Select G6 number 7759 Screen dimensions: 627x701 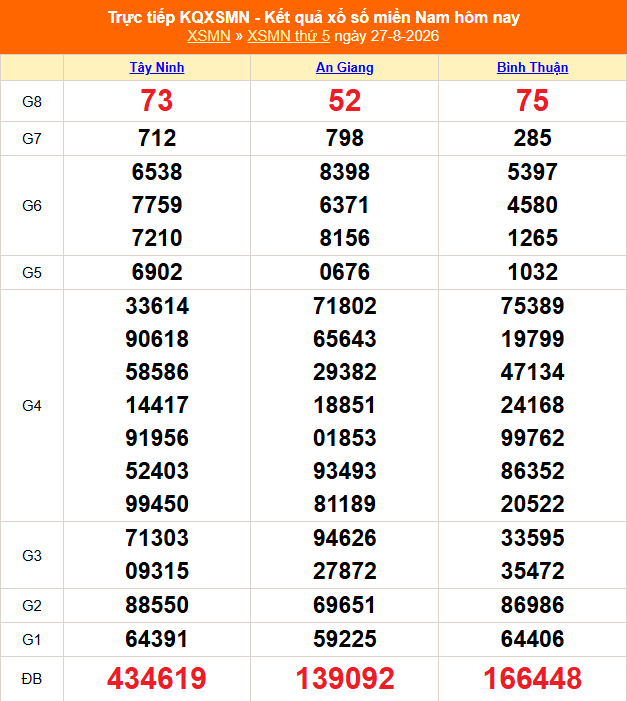[x=157, y=205]
